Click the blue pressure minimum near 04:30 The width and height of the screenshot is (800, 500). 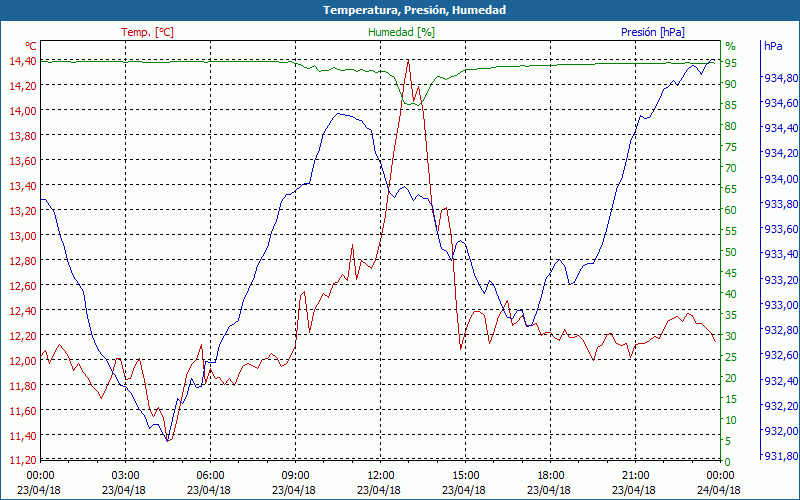coord(167,440)
